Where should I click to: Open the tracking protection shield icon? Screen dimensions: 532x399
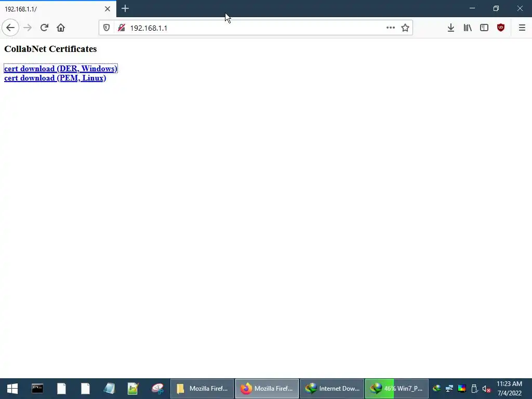107,28
